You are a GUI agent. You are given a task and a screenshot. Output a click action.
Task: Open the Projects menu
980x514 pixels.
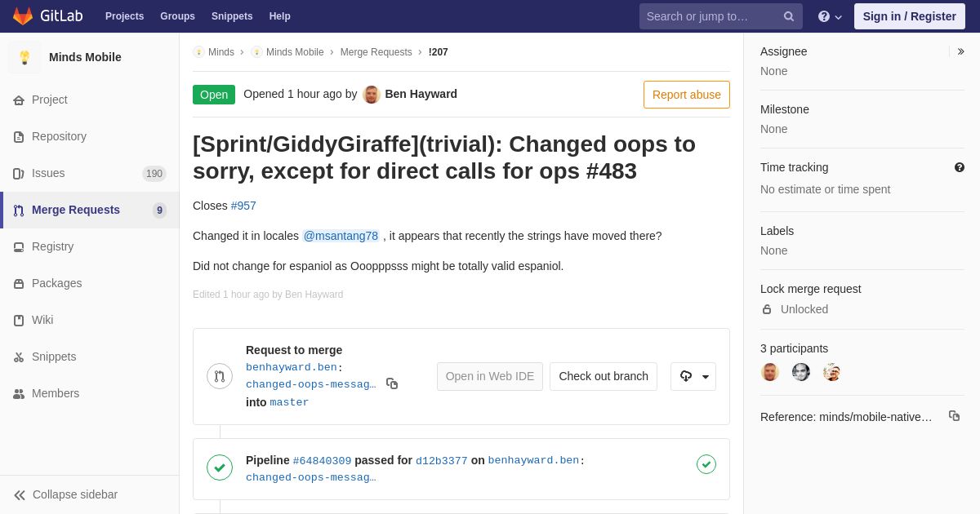(x=124, y=16)
